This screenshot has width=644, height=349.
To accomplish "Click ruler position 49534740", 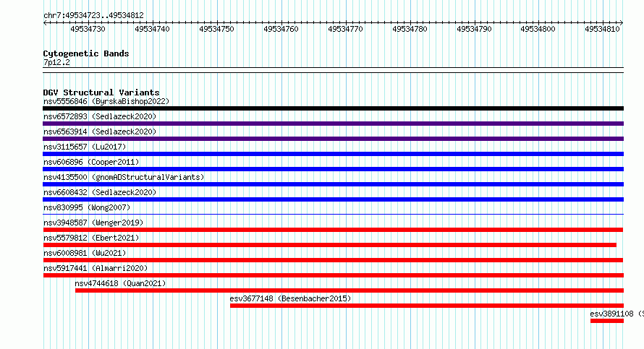I will (152, 29).
